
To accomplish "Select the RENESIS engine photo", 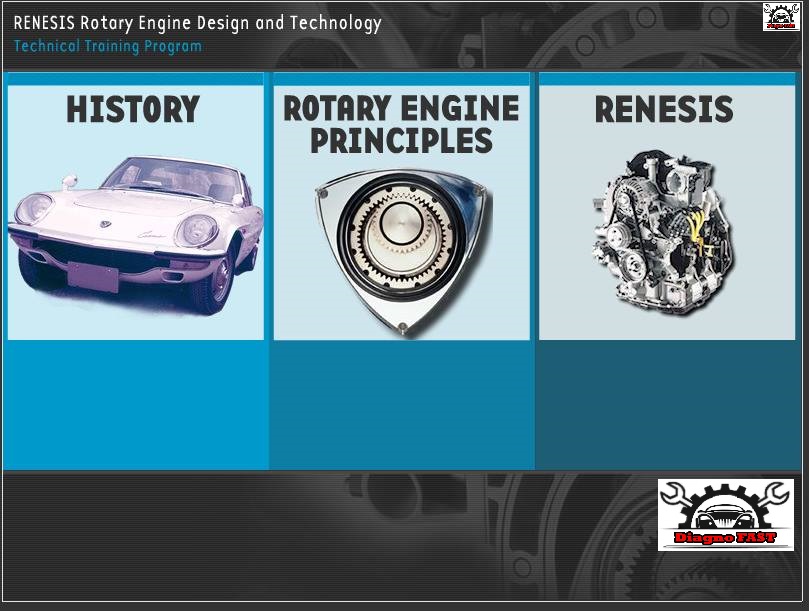I will coord(664,232).
